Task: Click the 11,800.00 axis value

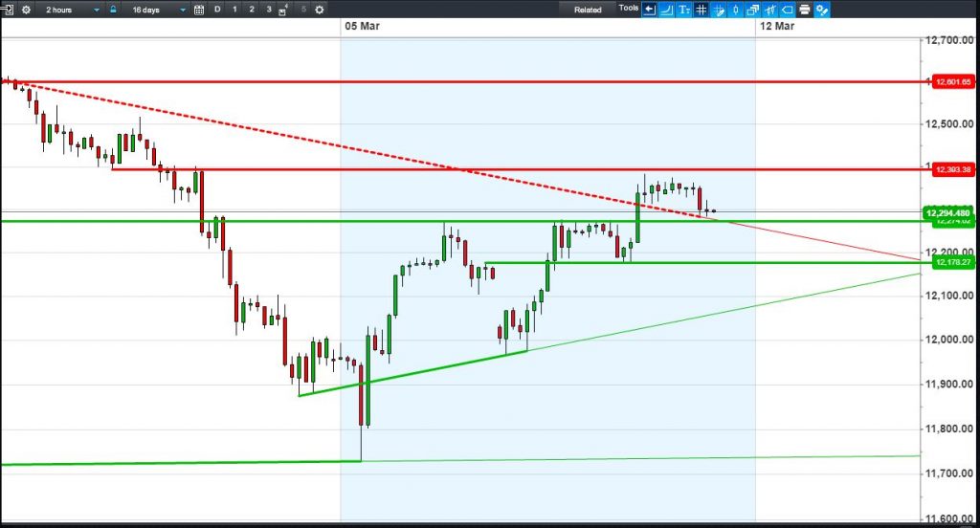Action: point(948,429)
